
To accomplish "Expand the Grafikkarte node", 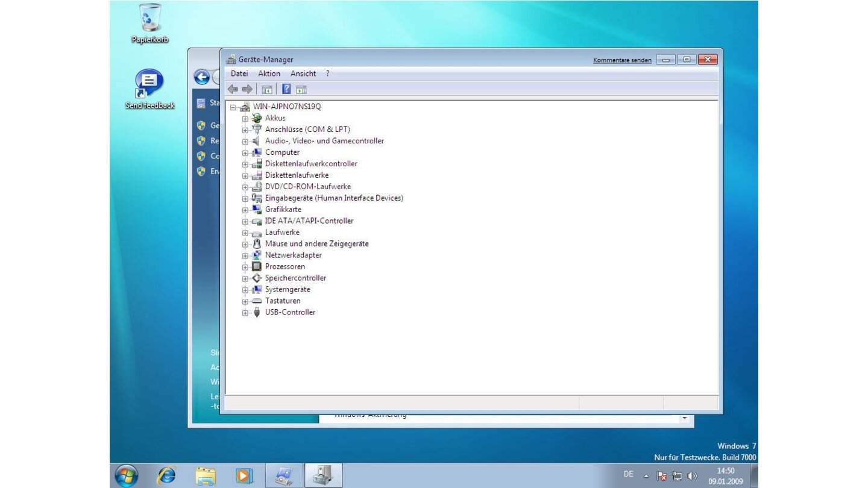I will [245, 210].
